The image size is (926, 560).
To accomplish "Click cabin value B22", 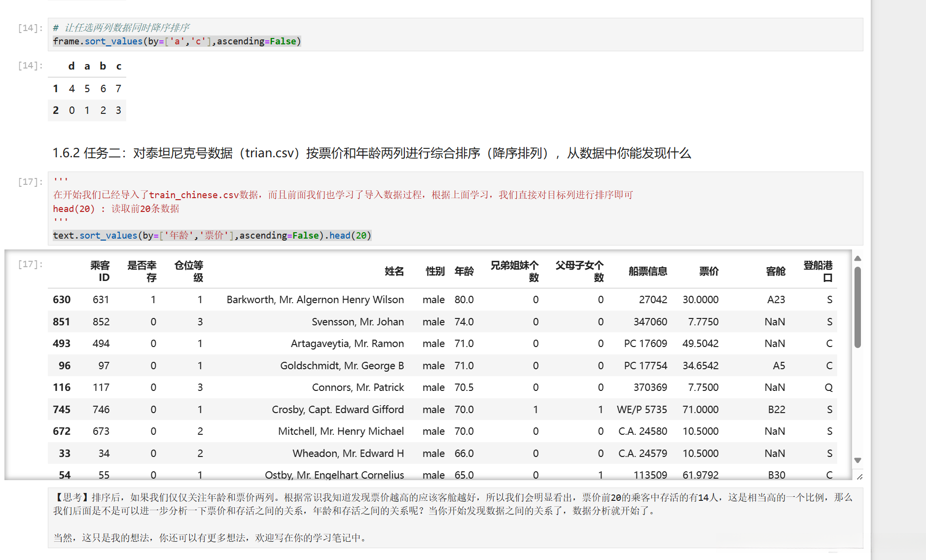I will [777, 410].
